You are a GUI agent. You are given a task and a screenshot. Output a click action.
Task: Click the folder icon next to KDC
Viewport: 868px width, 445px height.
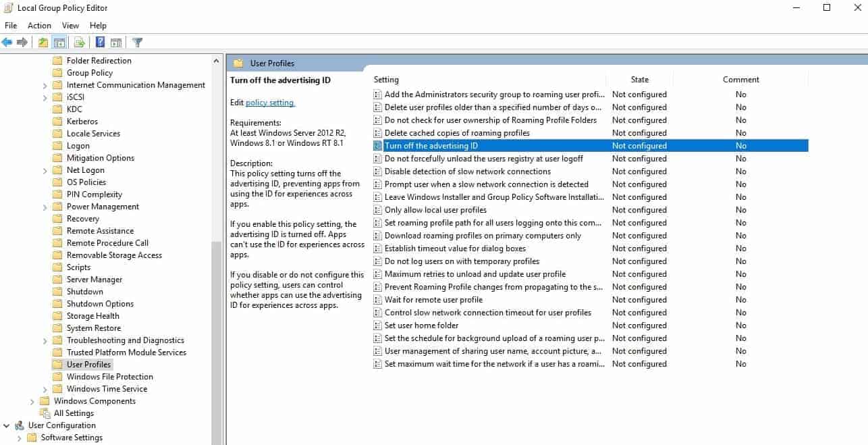57,109
